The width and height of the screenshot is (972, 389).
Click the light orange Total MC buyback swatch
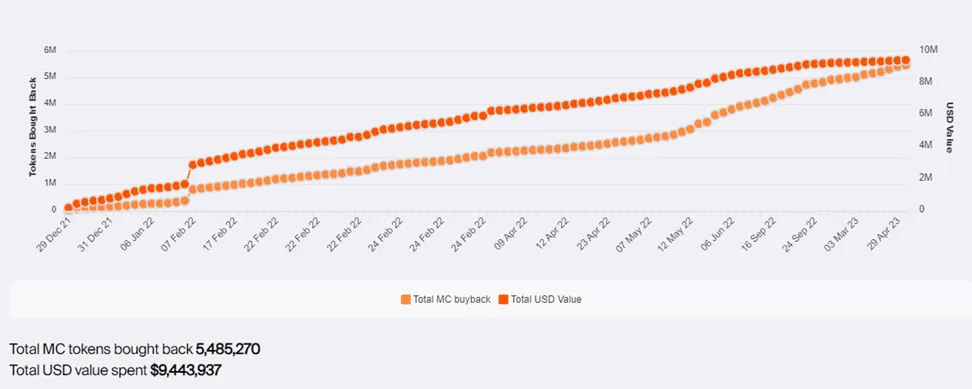(405, 300)
